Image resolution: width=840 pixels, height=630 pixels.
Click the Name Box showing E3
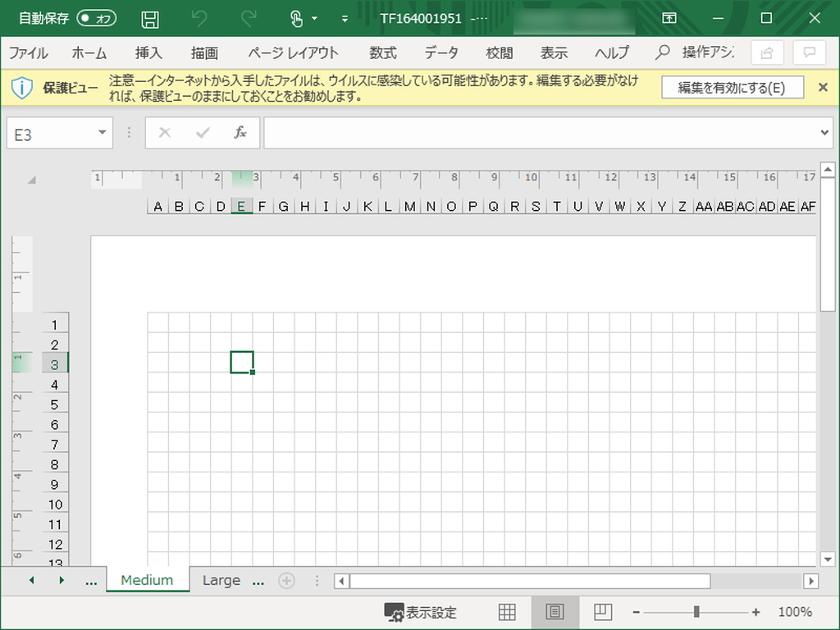tap(50, 134)
